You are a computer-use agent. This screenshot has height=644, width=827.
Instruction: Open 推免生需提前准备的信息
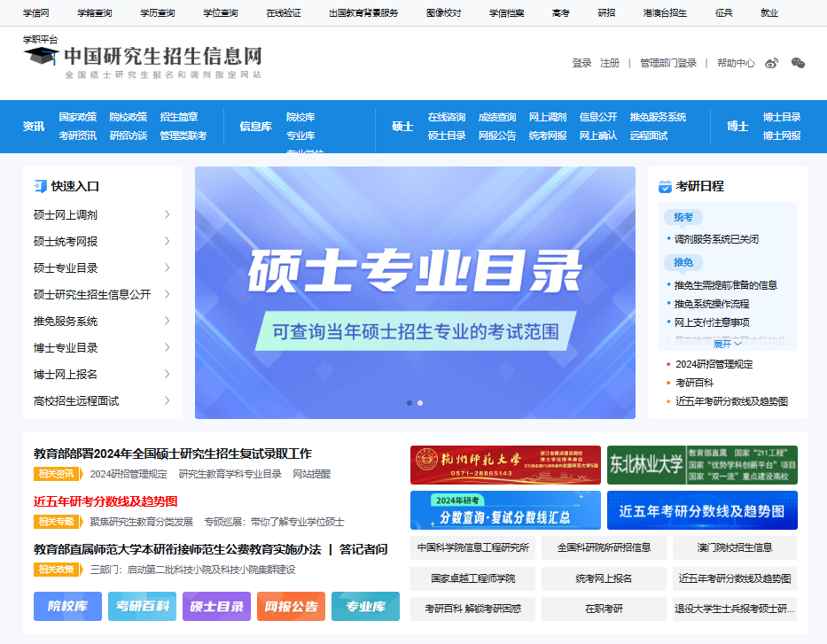726,285
